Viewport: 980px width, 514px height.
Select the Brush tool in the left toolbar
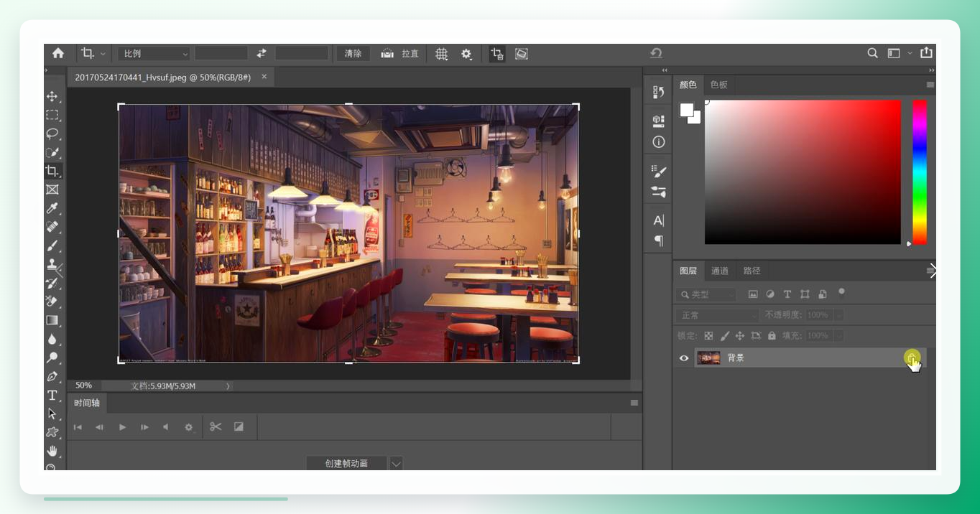(x=52, y=246)
